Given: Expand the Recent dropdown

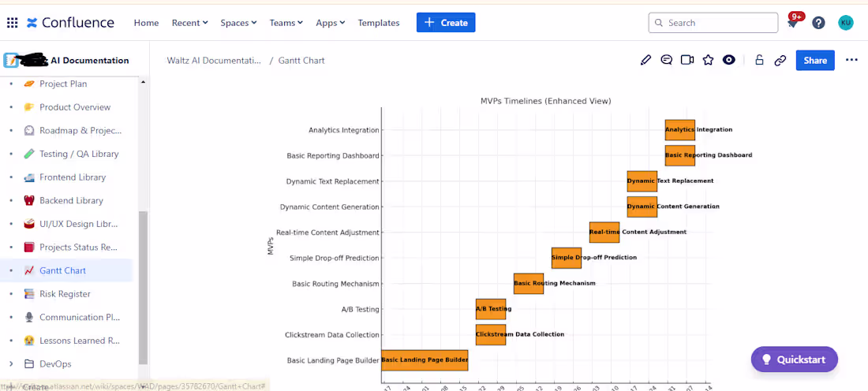Looking at the screenshot, I should coord(189,23).
